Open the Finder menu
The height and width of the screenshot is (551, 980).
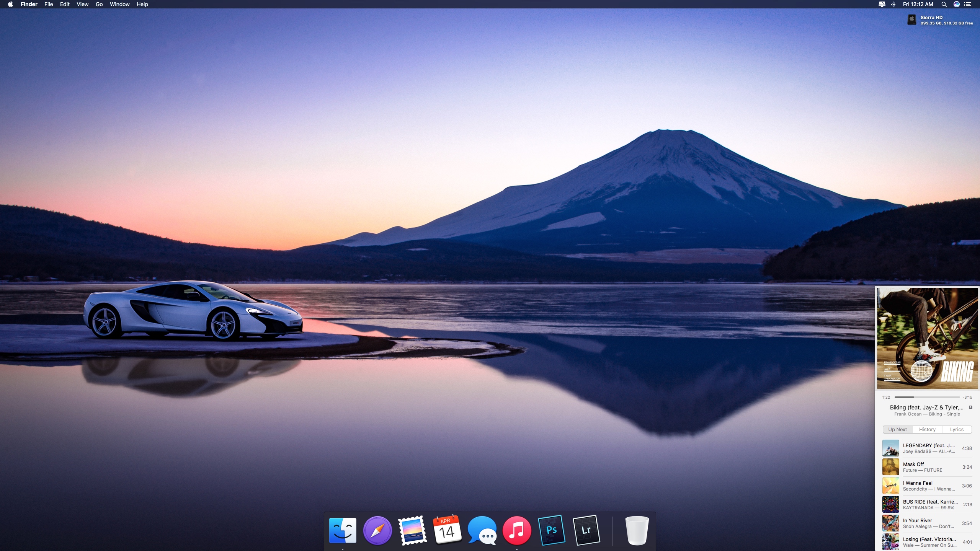click(x=29, y=4)
